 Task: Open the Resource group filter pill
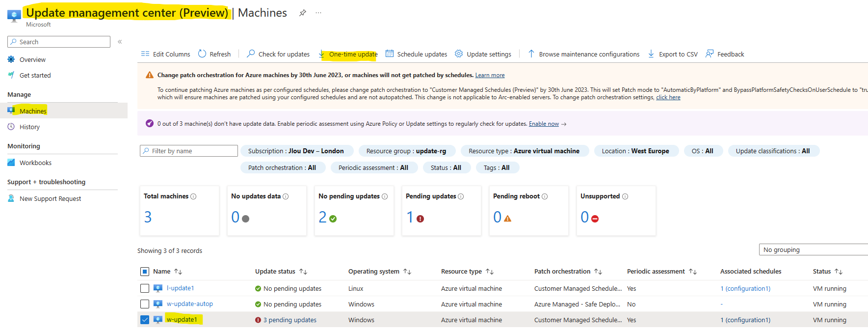click(406, 151)
